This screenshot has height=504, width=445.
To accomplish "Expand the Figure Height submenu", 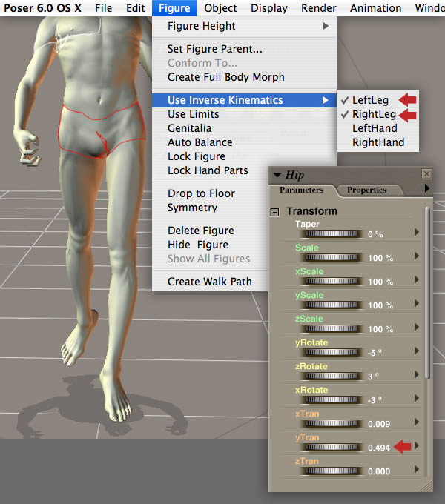I will [244, 26].
